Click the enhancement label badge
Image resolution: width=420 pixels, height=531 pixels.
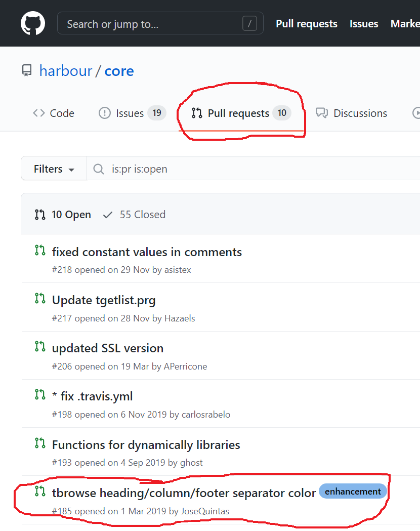coord(353,492)
